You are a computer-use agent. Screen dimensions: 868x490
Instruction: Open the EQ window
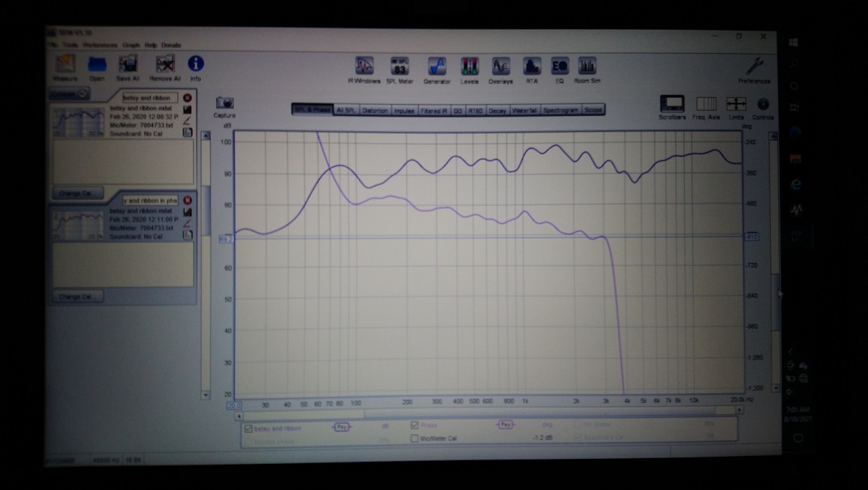(560, 70)
